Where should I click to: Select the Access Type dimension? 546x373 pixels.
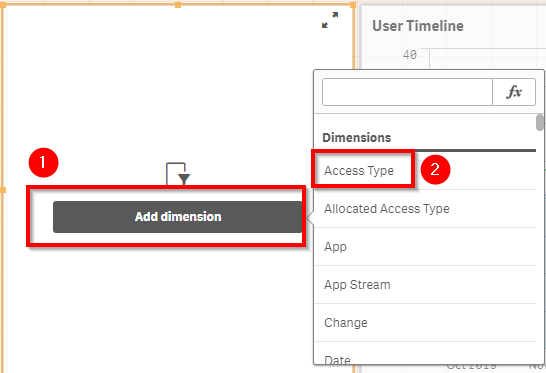(x=359, y=171)
